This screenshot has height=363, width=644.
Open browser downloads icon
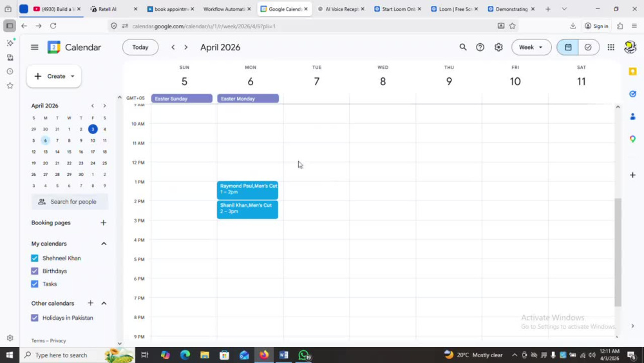tap(573, 26)
